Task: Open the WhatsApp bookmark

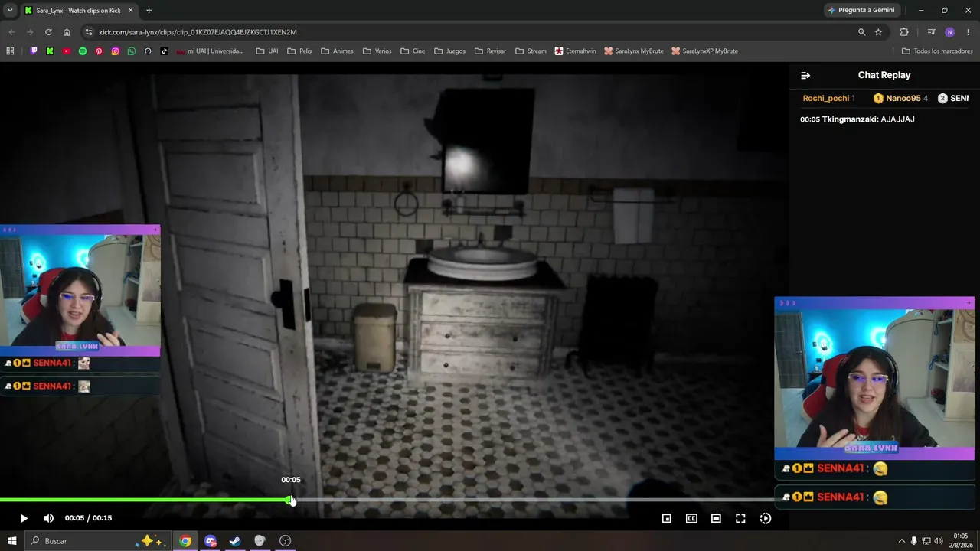Action: [132, 51]
